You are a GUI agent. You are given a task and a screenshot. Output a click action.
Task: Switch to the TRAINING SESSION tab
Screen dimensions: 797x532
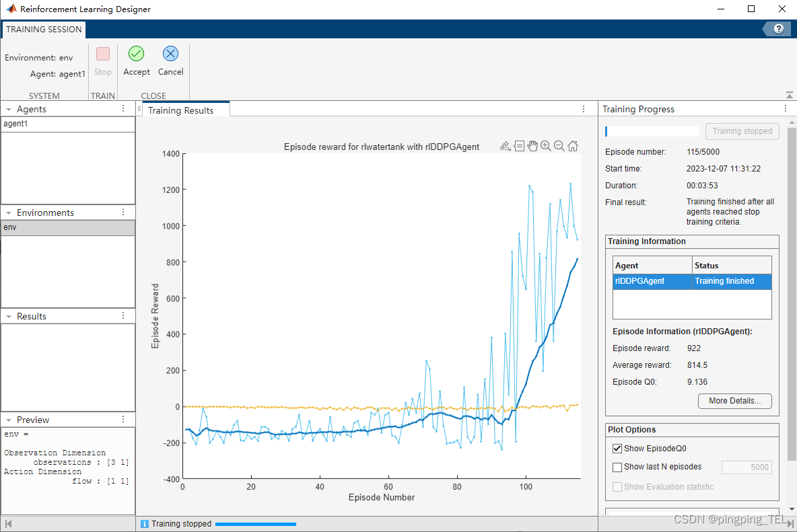pos(44,30)
